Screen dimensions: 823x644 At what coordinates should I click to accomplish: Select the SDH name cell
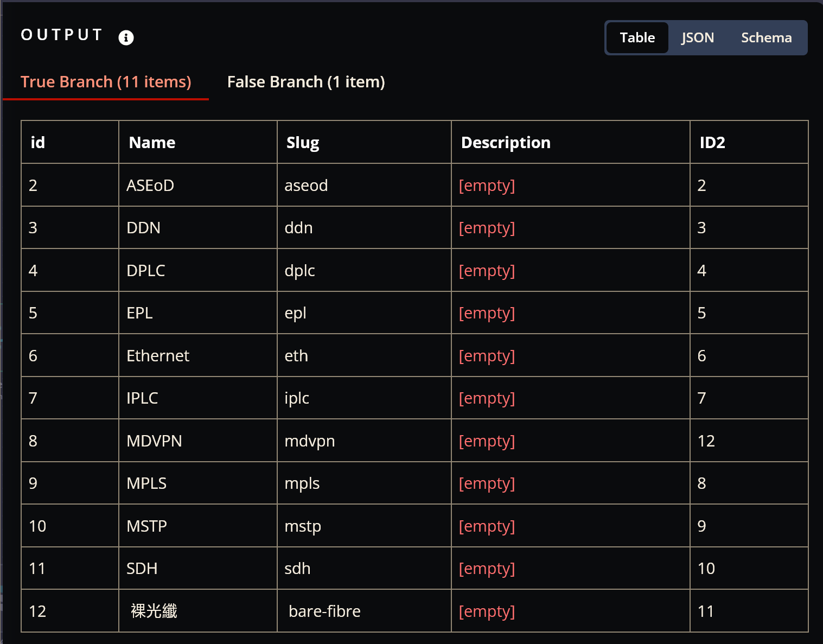point(198,568)
